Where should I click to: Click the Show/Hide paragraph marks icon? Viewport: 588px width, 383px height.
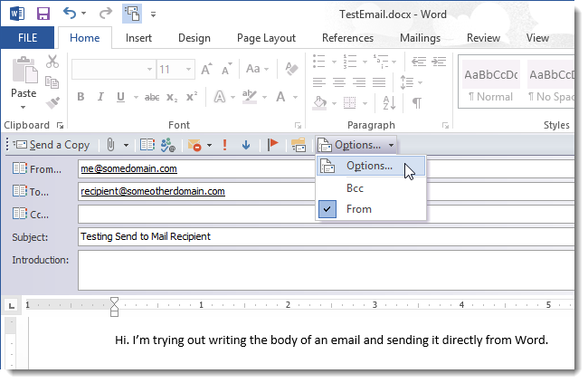point(417,102)
